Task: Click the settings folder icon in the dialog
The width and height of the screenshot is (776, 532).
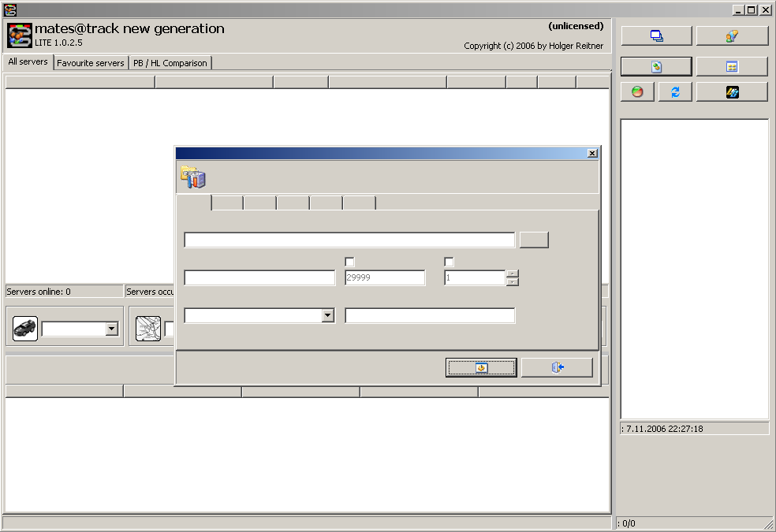Action: 193,177
